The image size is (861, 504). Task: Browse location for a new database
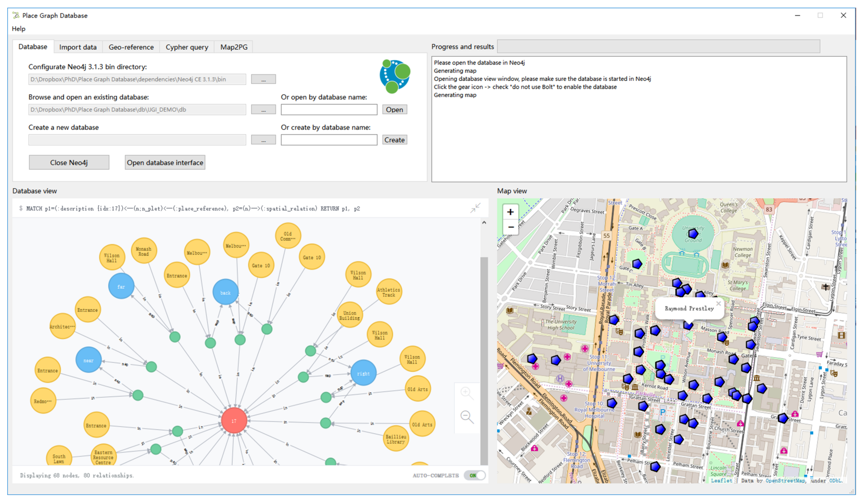(x=264, y=140)
